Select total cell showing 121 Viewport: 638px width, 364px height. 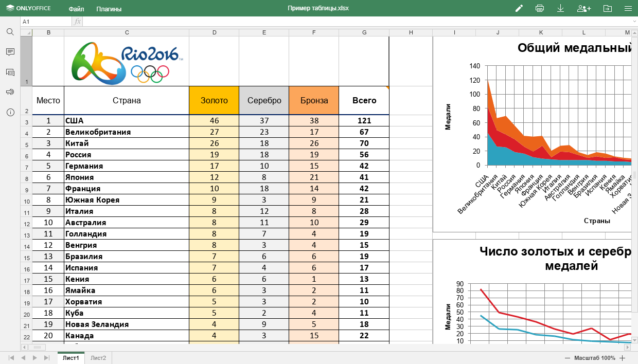tap(364, 121)
